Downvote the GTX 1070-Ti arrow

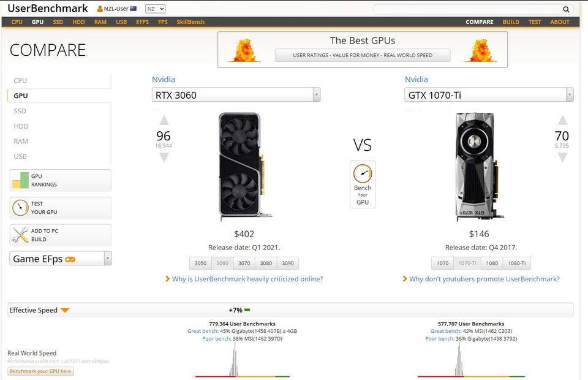[562, 158]
